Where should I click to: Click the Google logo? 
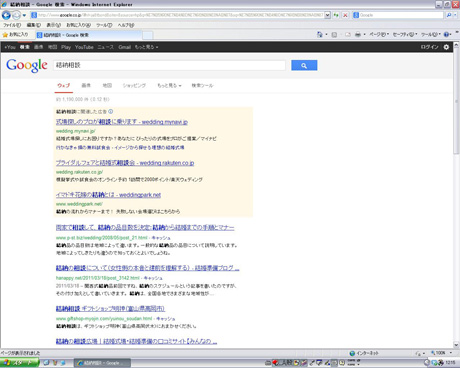point(27,65)
